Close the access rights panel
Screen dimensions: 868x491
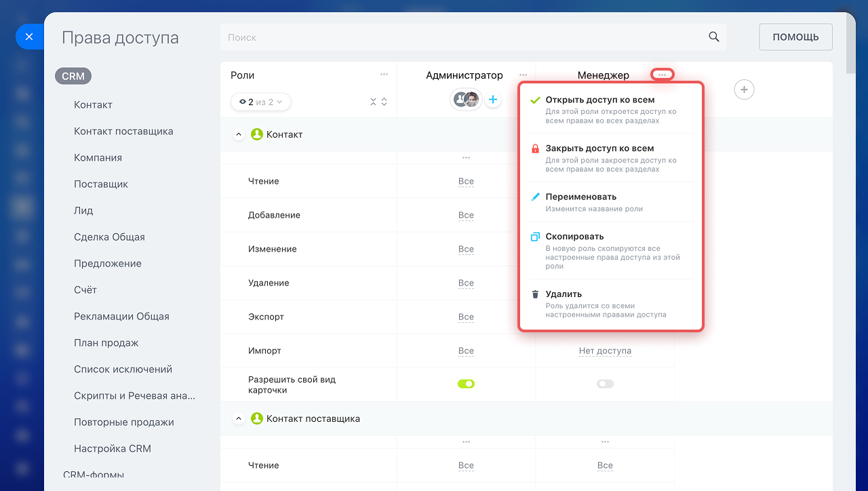[x=28, y=37]
